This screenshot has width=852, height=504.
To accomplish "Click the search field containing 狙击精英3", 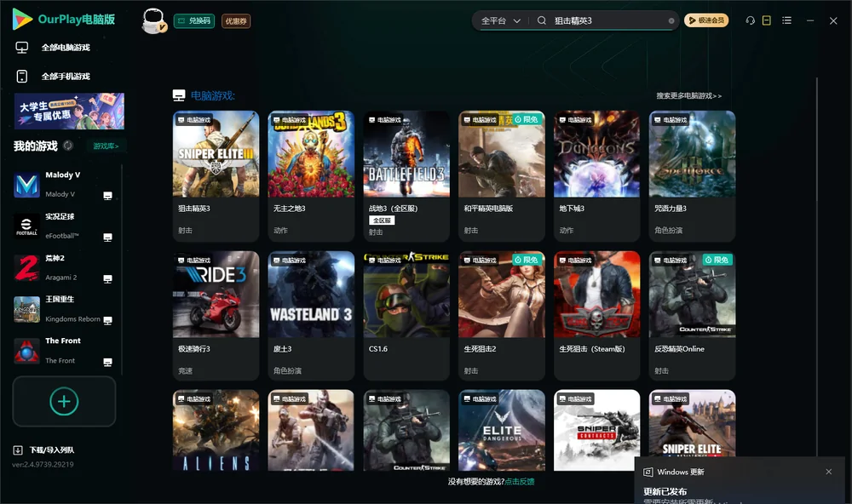I will coord(608,20).
